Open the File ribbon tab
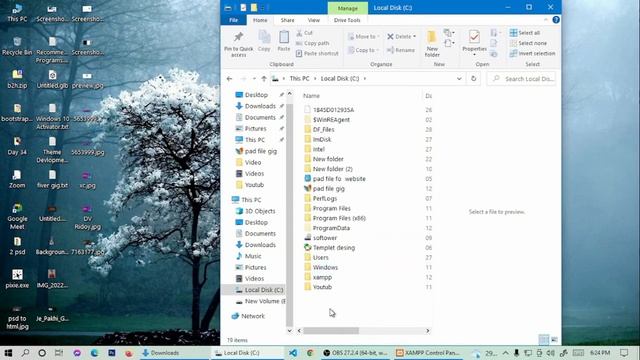Viewport: 640px width, 360px height. pos(233,20)
